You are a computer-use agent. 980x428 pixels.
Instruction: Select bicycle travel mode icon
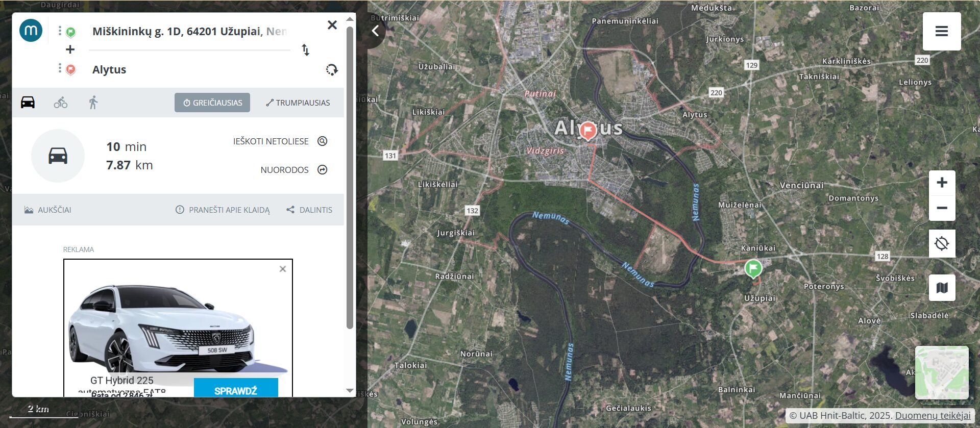(x=61, y=103)
